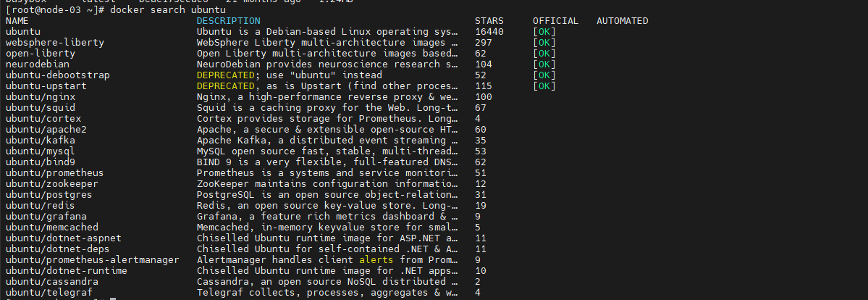Click the 'Redis, an open source key-value store' description
This screenshot has height=300, width=868.
(x=327, y=206)
